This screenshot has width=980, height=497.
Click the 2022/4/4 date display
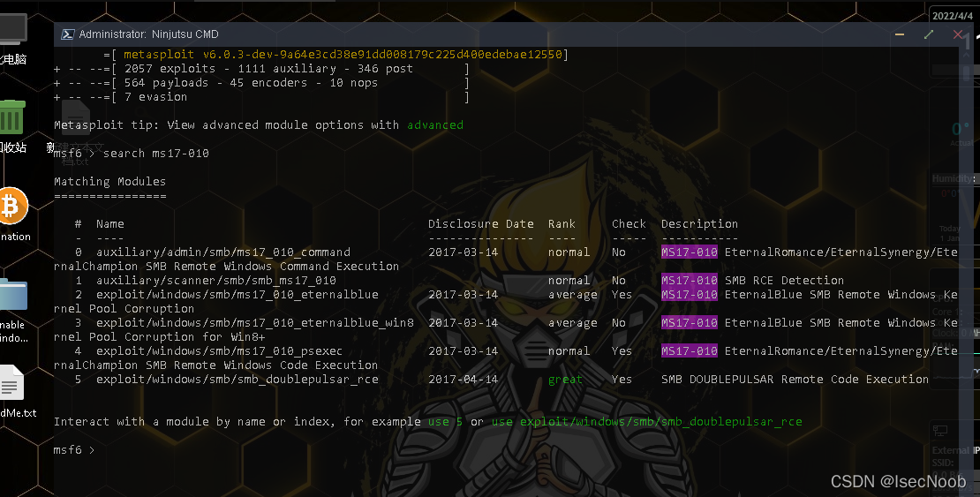952,16
